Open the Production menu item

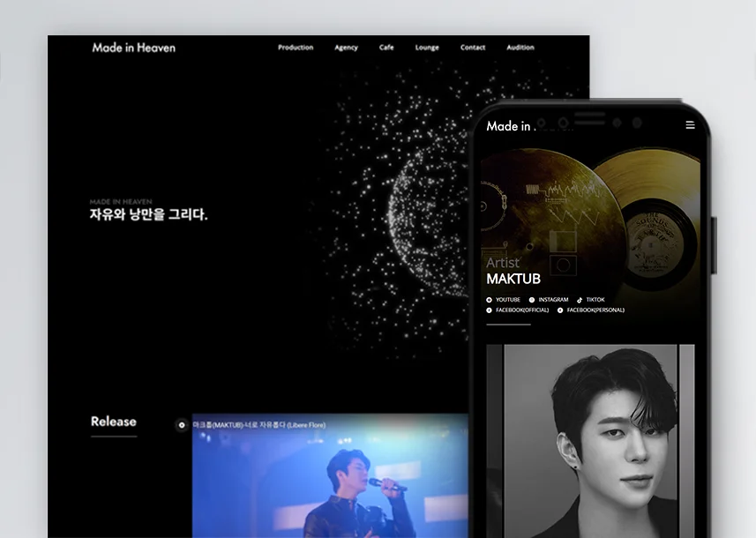(296, 48)
